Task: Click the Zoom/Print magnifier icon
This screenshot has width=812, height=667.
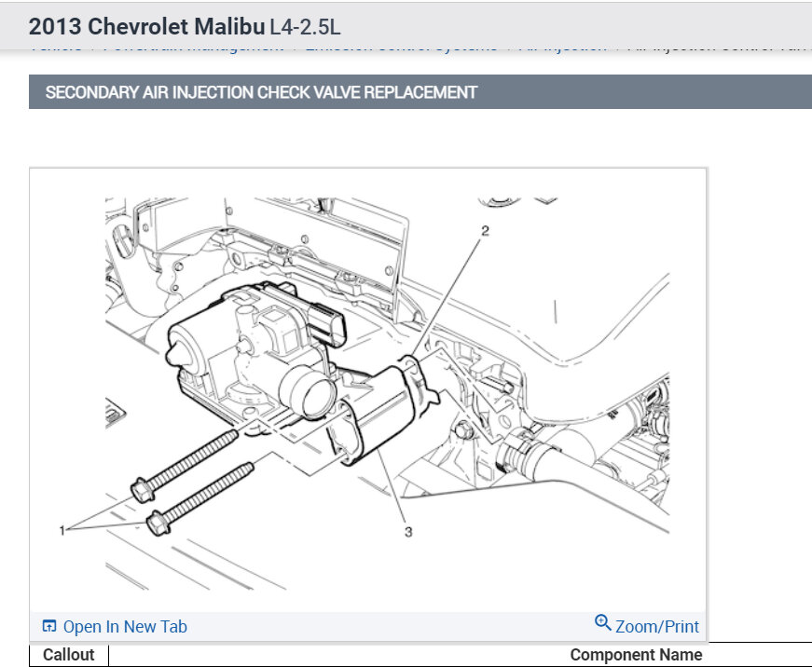Action: tap(602, 622)
